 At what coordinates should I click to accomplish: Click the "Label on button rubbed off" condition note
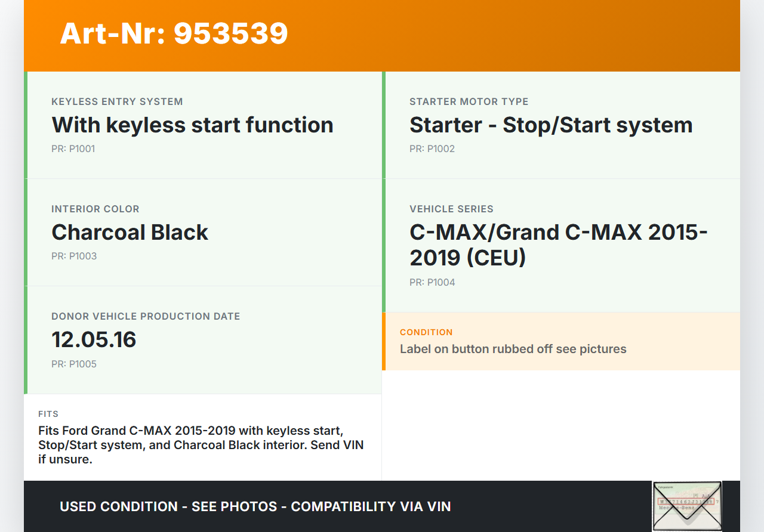(513, 349)
